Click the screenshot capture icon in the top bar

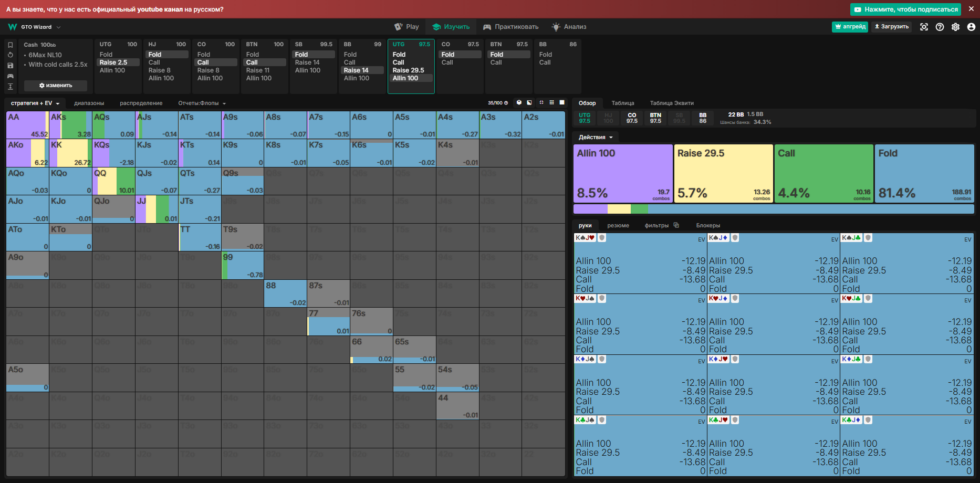924,27
